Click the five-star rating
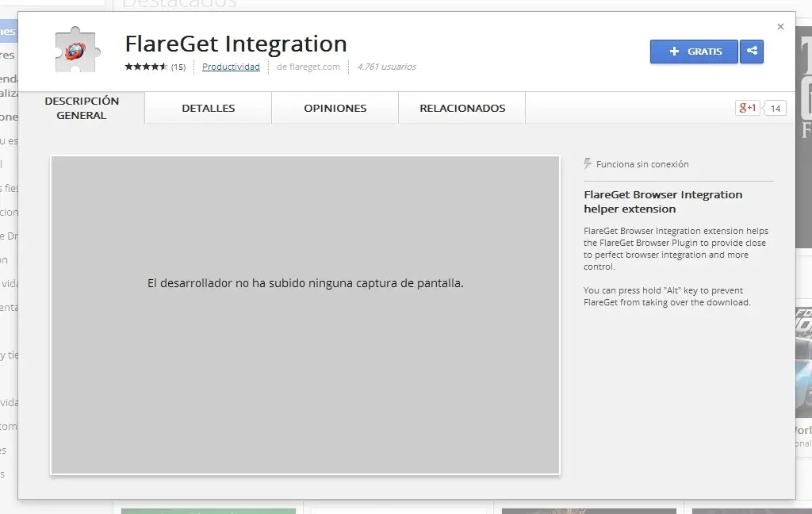Viewport: 812px width, 514px height. click(146, 67)
